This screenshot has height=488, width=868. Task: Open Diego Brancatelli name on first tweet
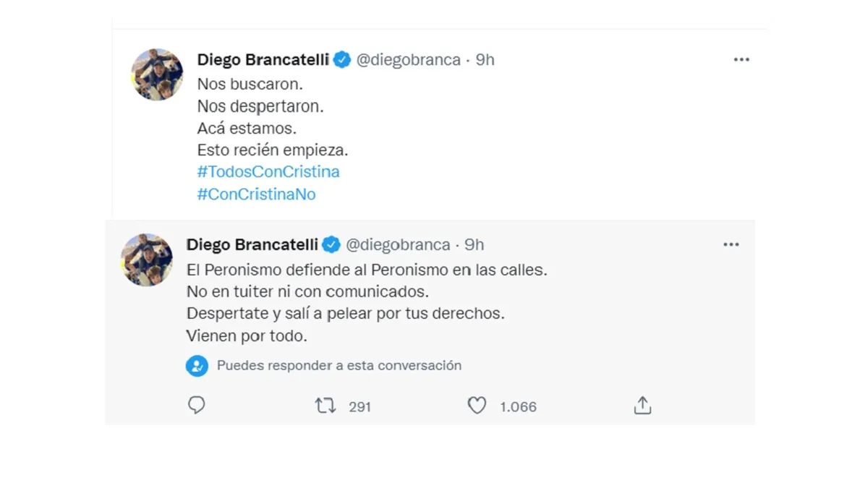point(263,60)
